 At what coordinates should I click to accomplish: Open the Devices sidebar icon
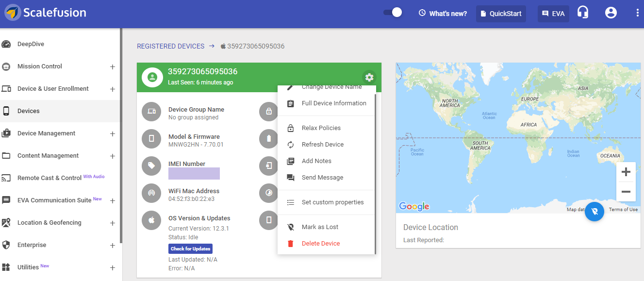pos(6,111)
